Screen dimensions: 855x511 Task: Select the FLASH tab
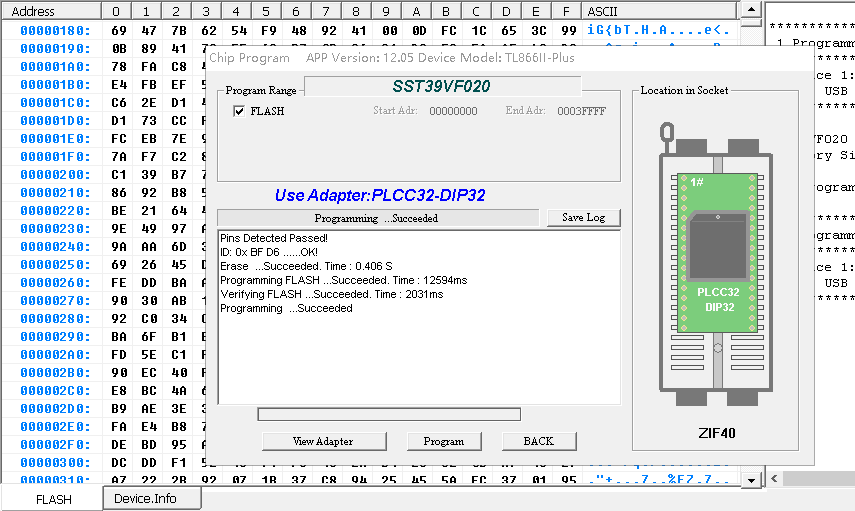click(x=54, y=498)
